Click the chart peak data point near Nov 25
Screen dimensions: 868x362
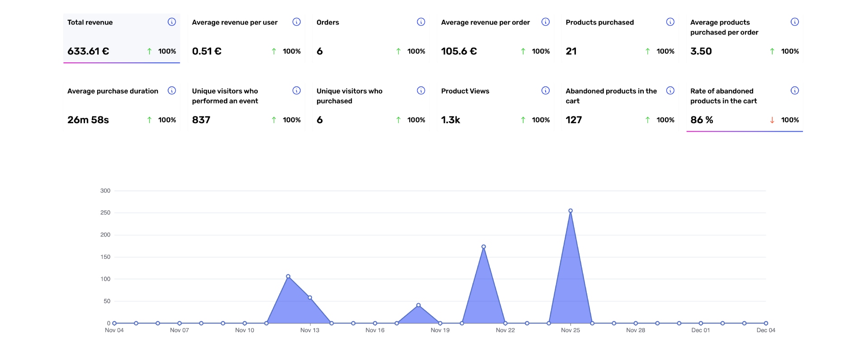[571, 211]
